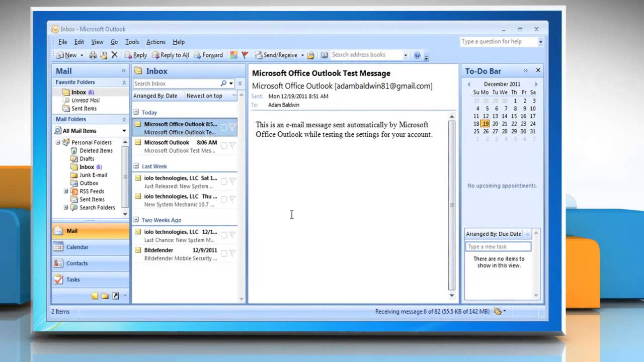644x362 pixels.
Task: Open the Categorize color squares icon
Action: (234, 55)
